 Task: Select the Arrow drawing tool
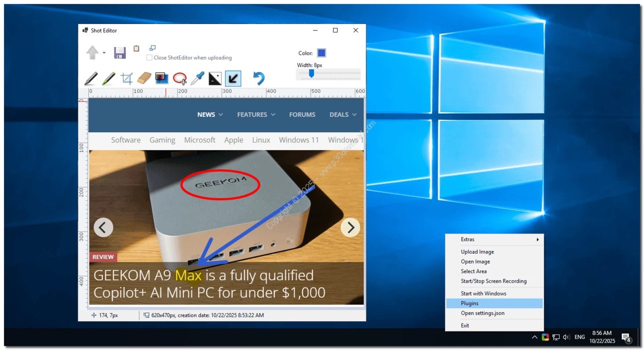(233, 78)
